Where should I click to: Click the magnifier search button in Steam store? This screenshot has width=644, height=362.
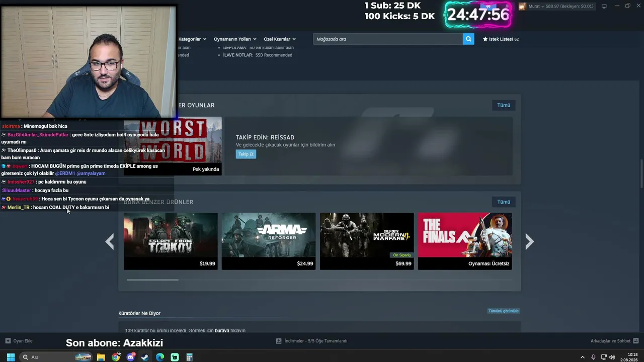click(468, 39)
